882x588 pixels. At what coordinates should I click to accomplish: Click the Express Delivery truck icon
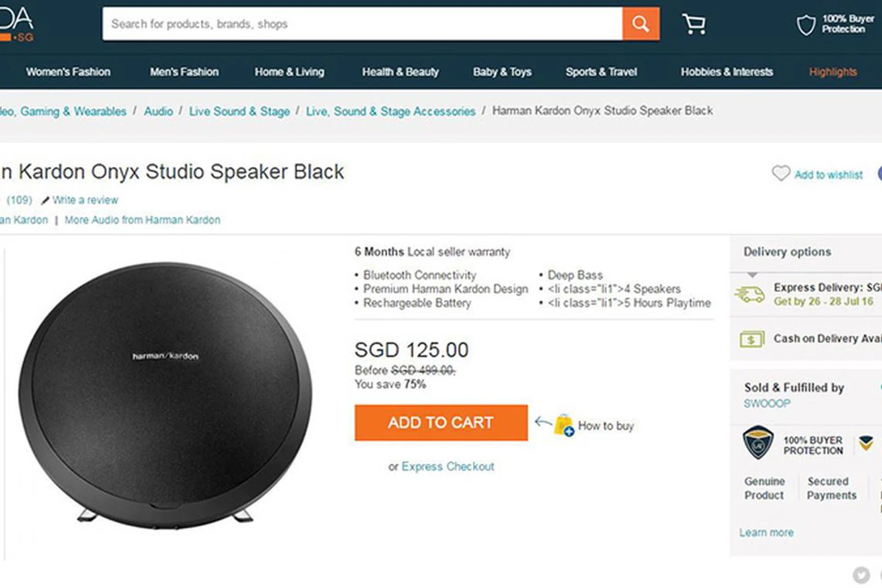click(750, 294)
